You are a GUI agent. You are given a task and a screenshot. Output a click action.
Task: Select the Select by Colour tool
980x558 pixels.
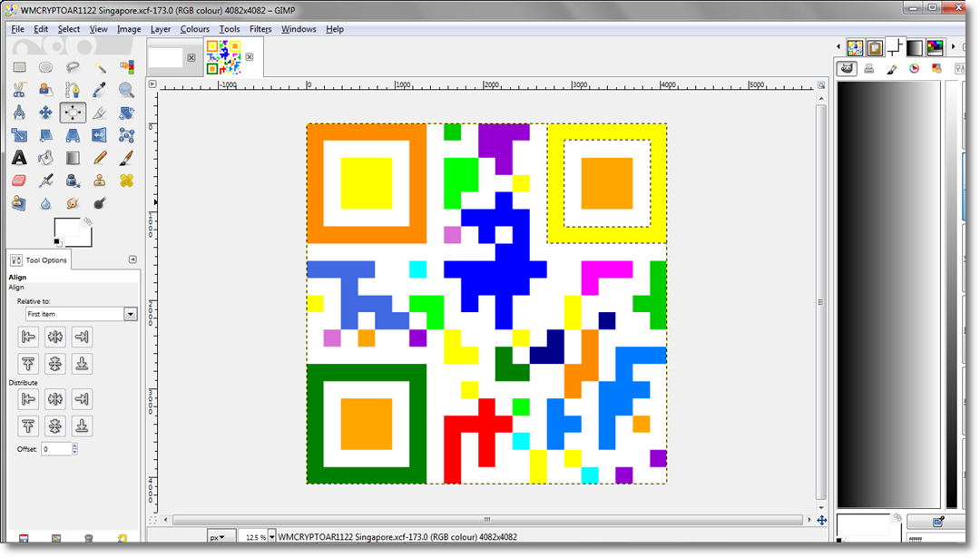pos(126,67)
